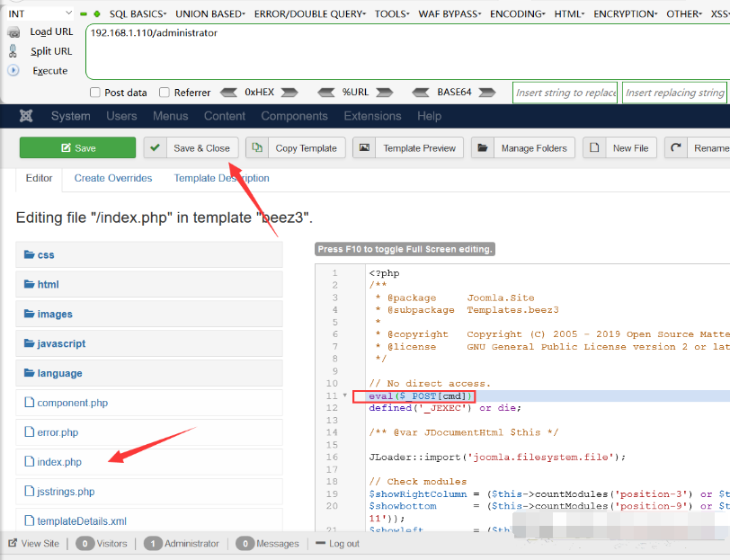Open the Components menu
Image resolution: width=730 pixels, height=560 pixels.
[294, 116]
